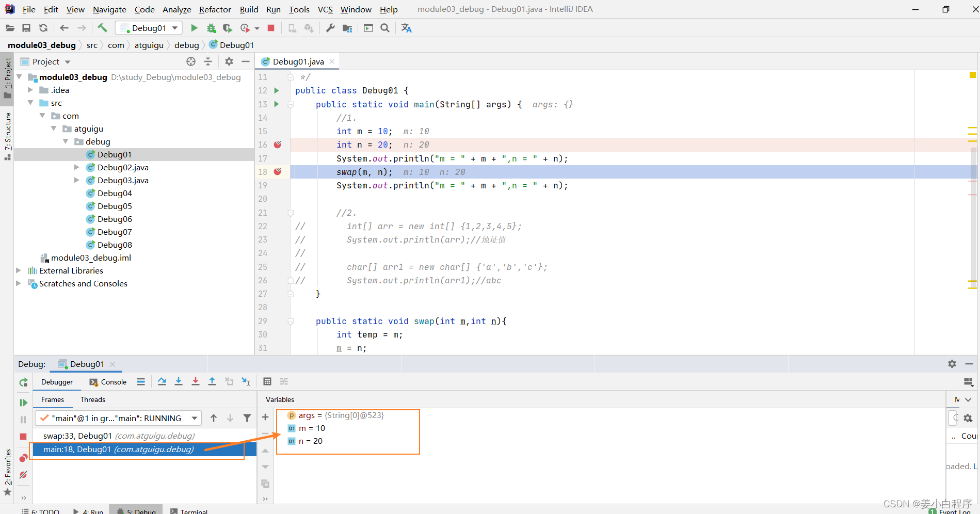Open Evaluate Expression calculator icon
980x514 pixels.
coord(267,381)
